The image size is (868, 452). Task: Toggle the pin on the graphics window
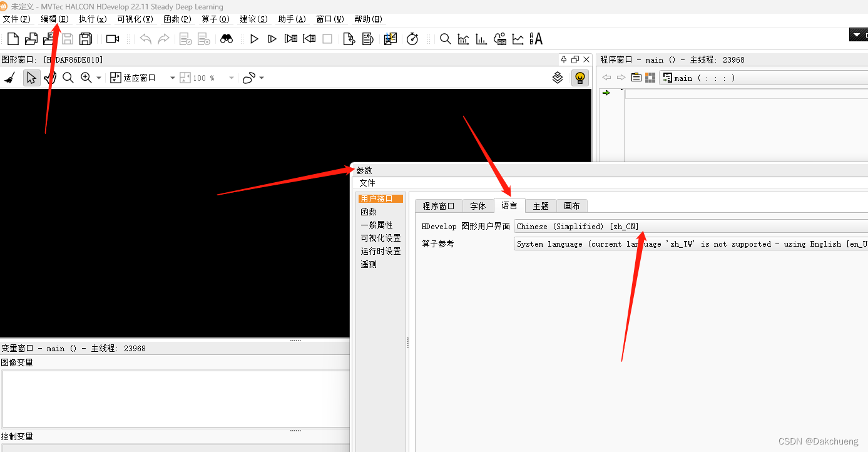click(x=563, y=59)
